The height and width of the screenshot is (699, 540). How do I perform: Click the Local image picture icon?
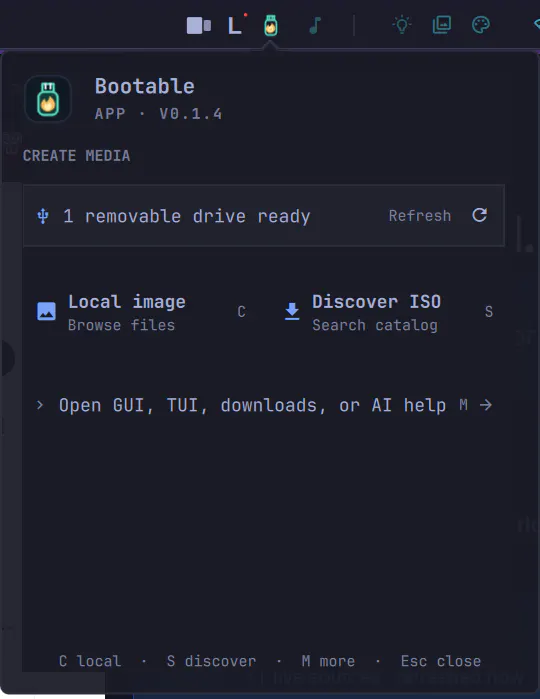(x=46, y=311)
